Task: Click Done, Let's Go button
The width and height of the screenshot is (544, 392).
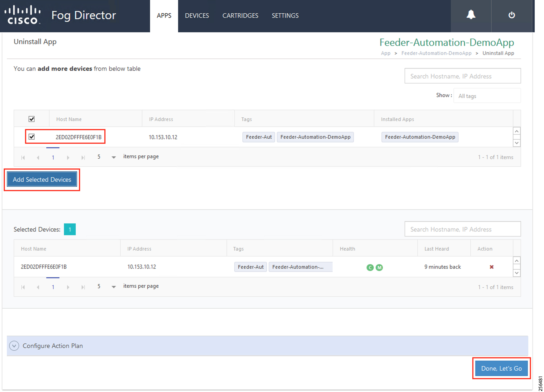Action: (501, 368)
